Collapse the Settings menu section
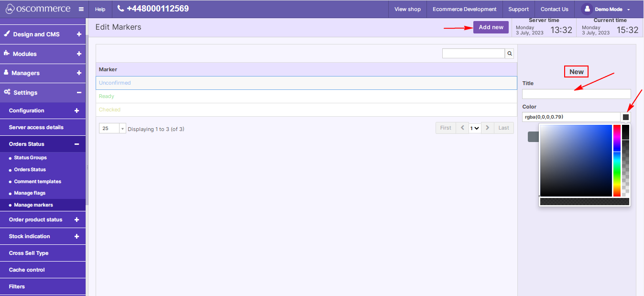Viewport: 644px width, 296px height. pos(79,93)
